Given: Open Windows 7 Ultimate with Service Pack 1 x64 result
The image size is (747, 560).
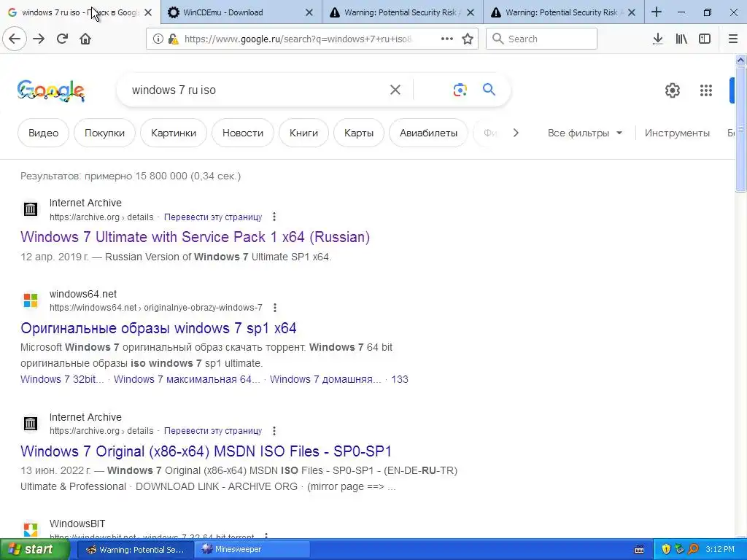Looking at the screenshot, I should click(196, 237).
